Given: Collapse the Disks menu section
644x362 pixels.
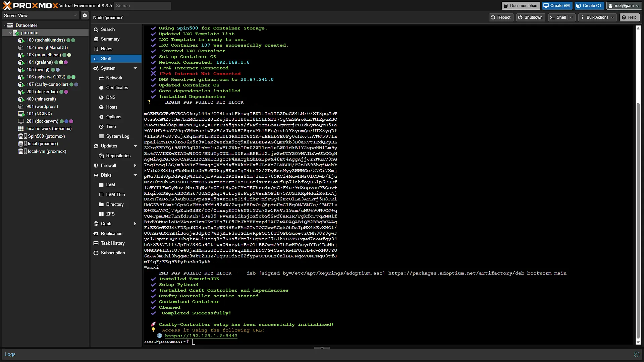Looking at the screenshot, I should tap(136, 175).
